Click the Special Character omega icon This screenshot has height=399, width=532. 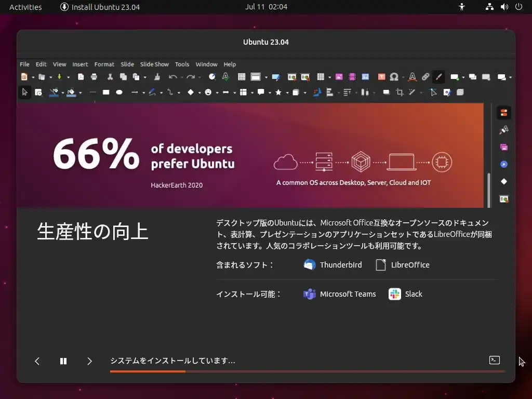(394, 77)
